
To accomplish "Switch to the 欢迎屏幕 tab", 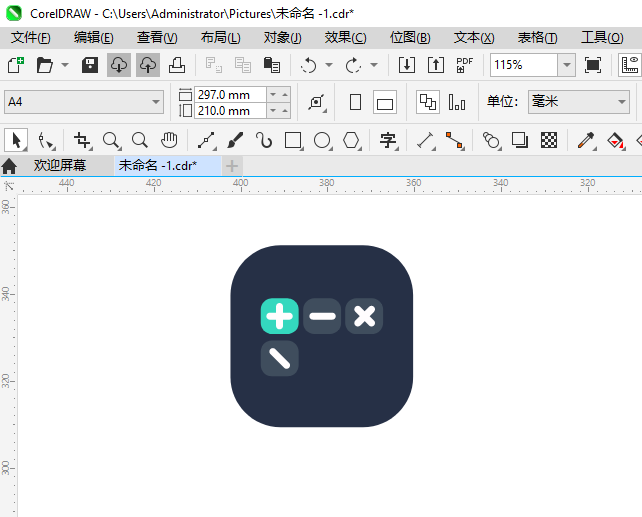I will [x=60, y=166].
